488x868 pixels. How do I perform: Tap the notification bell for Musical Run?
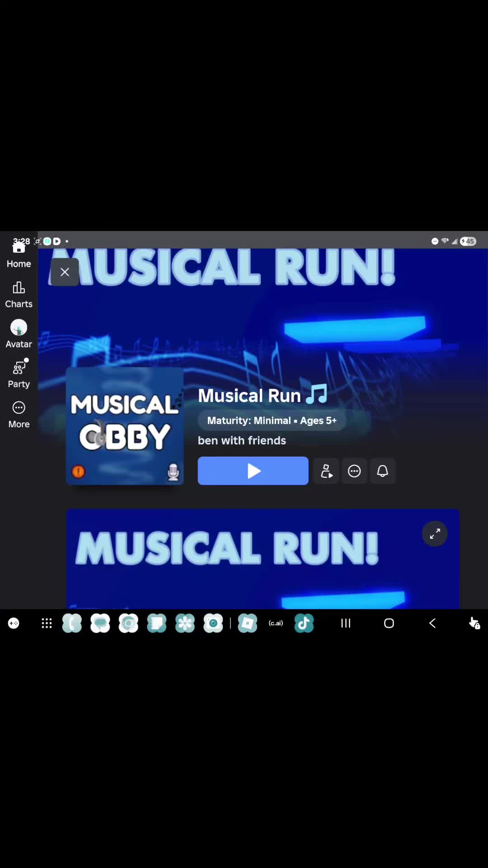pyautogui.click(x=383, y=471)
